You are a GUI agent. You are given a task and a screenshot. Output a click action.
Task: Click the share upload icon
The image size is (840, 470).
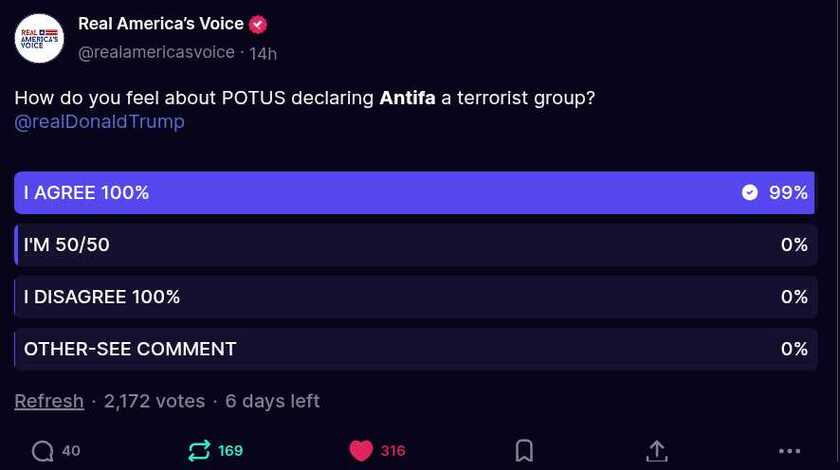pyautogui.click(x=656, y=451)
